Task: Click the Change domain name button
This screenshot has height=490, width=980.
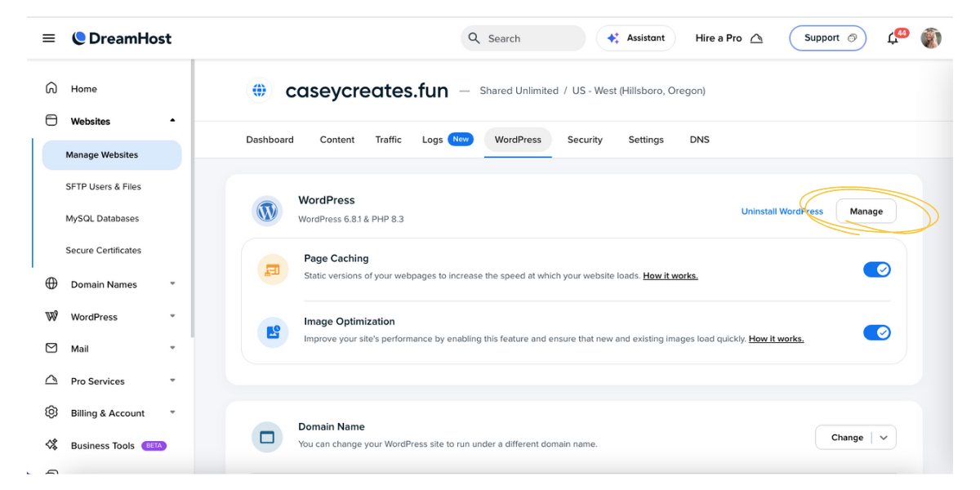Action: [847, 438]
